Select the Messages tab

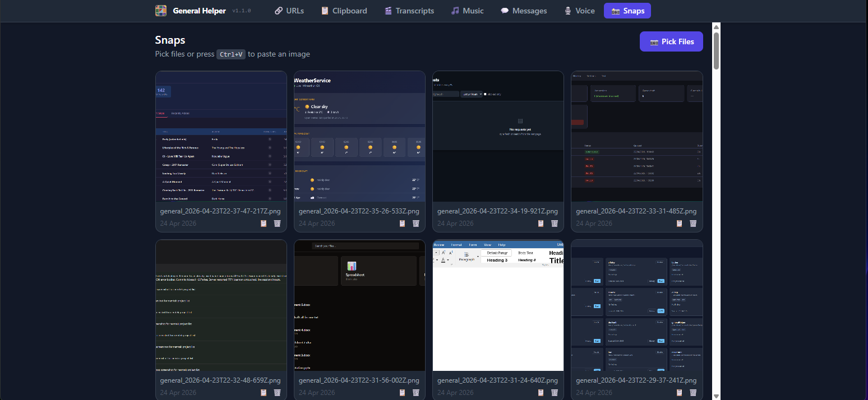pyautogui.click(x=524, y=11)
